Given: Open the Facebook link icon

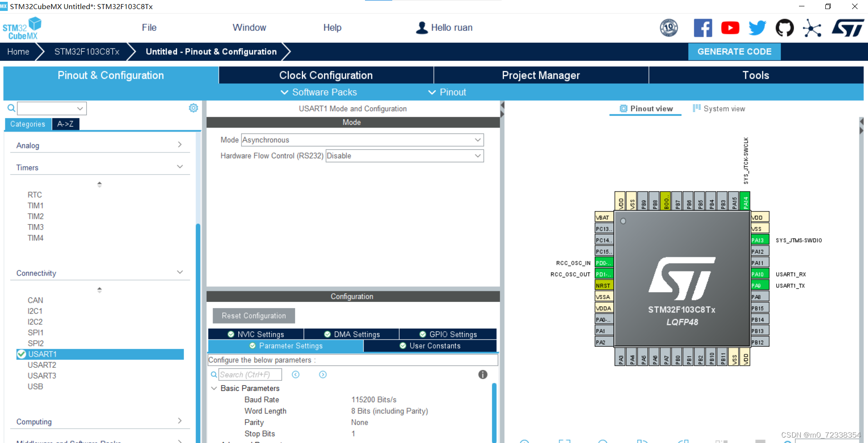Looking at the screenshot, I should (x=703, y=28).
